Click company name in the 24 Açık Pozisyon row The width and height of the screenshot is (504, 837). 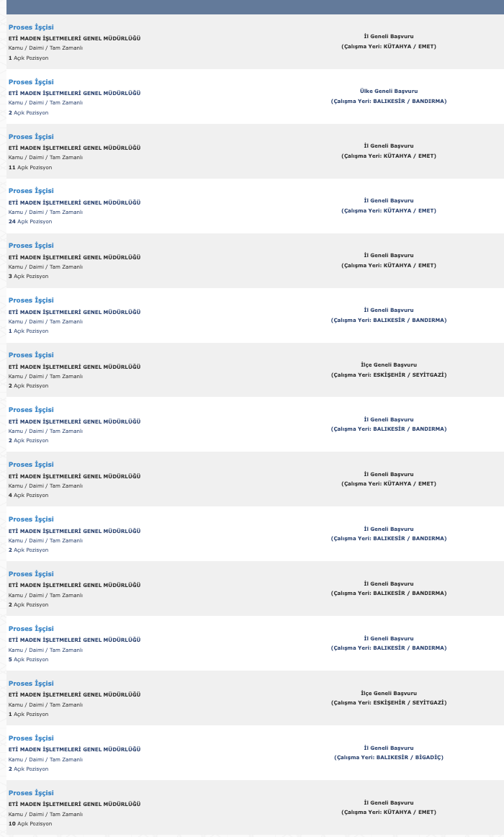[x=75, y=202]
